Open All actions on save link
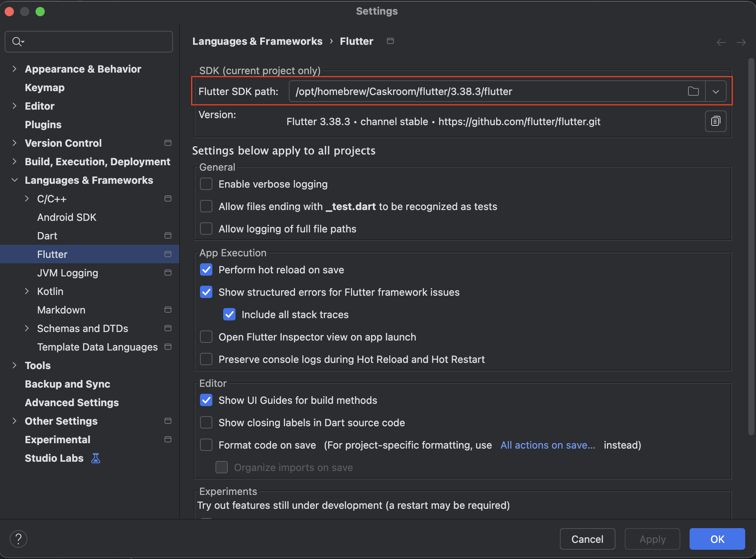This screenshot has width=756, height=559. tap(548, 445)
